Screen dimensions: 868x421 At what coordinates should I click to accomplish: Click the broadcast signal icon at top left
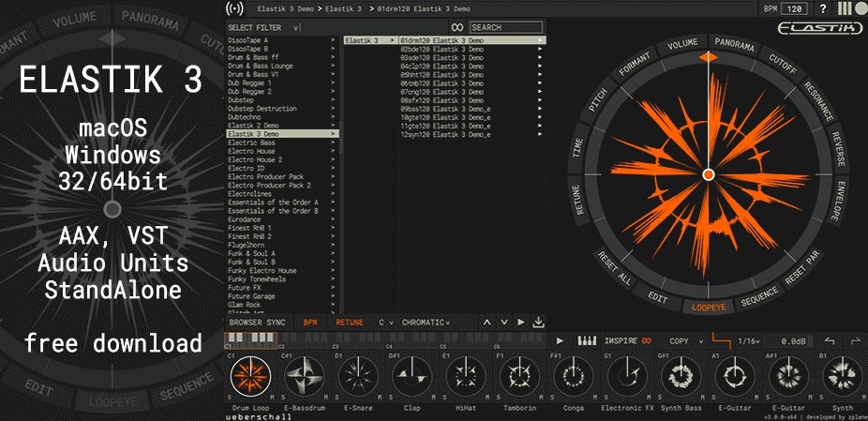coord(233,8)
